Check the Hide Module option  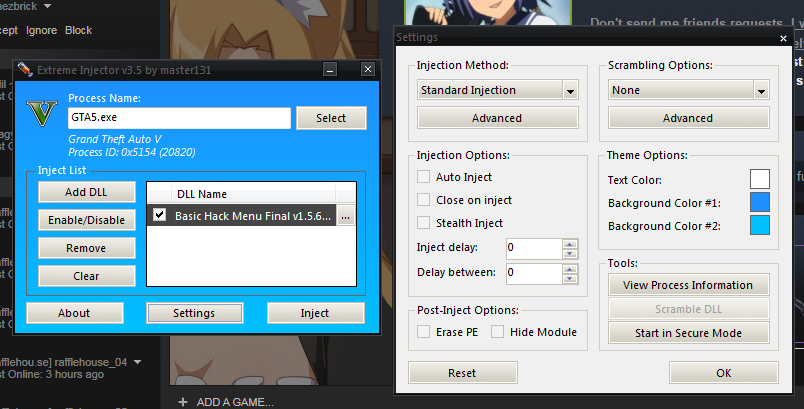(x=497, y=332)
